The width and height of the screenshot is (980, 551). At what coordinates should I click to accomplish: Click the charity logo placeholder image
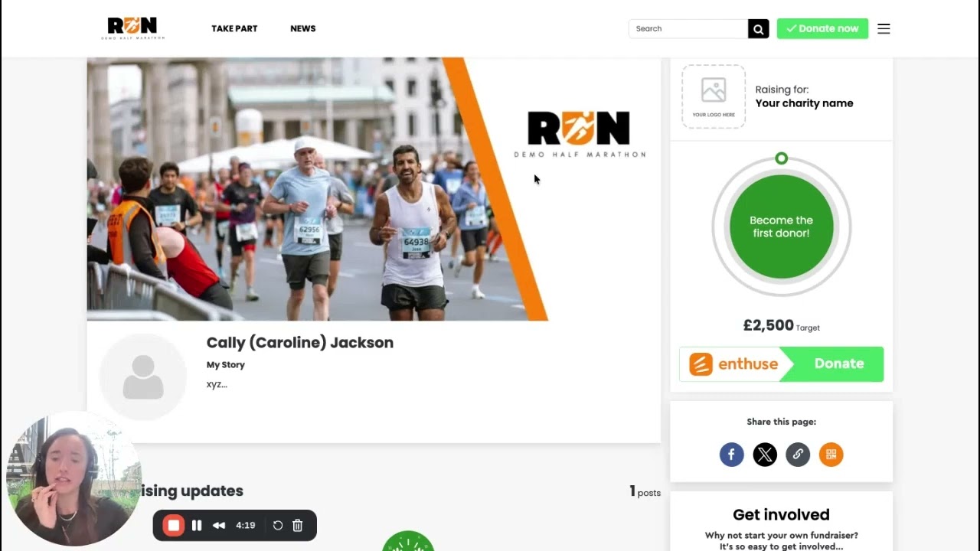714,96
